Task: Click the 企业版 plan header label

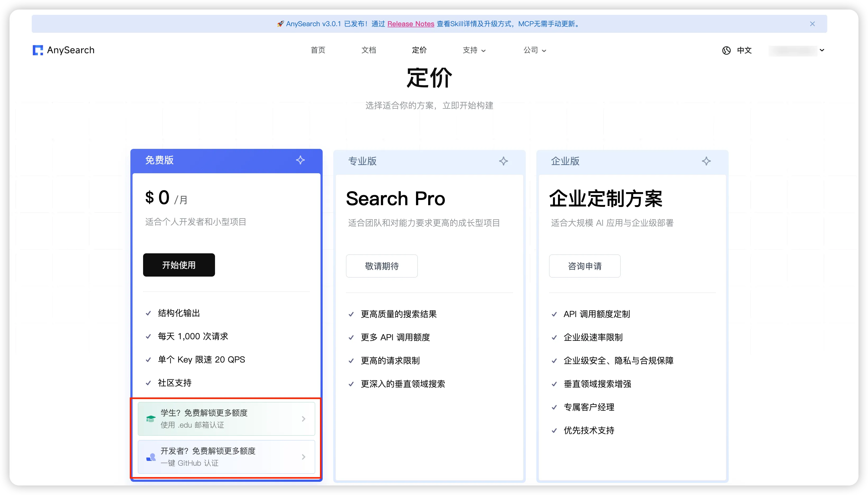Action: 565,161
